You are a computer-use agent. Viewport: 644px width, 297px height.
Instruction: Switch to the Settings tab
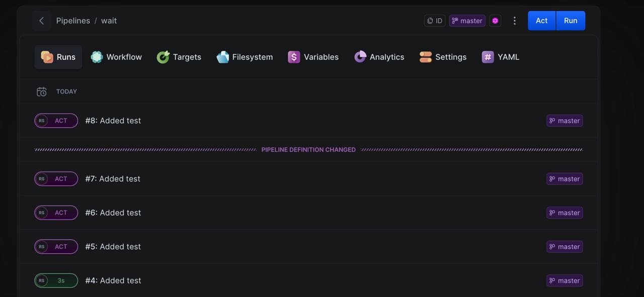point(443,57)
